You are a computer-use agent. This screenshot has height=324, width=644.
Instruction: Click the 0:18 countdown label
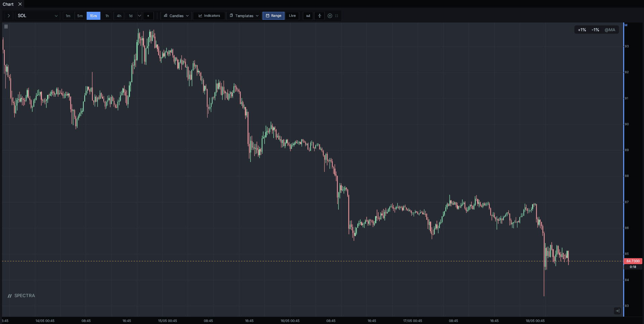(633, 267)
